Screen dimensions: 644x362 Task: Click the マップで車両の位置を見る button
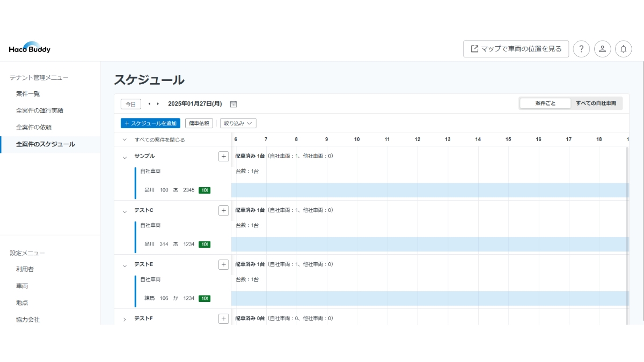516,49
